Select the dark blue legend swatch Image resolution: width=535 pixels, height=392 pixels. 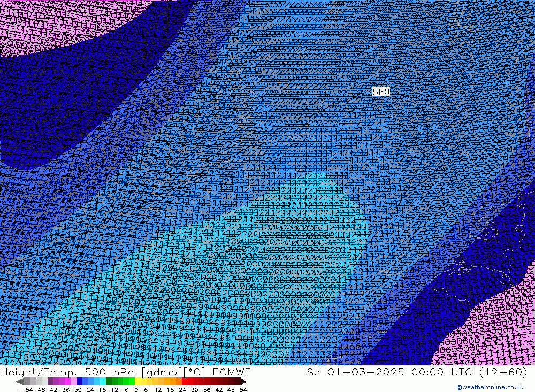(x=79, y=381)
